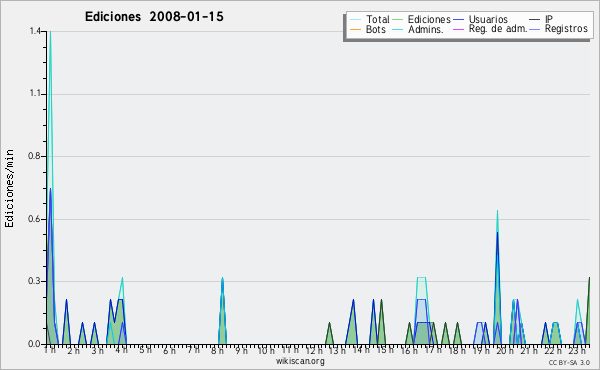The width and height of the screenshot is (600, 370).
Task: Click the 1.1 y-axis value
Action: click(35, 94)
